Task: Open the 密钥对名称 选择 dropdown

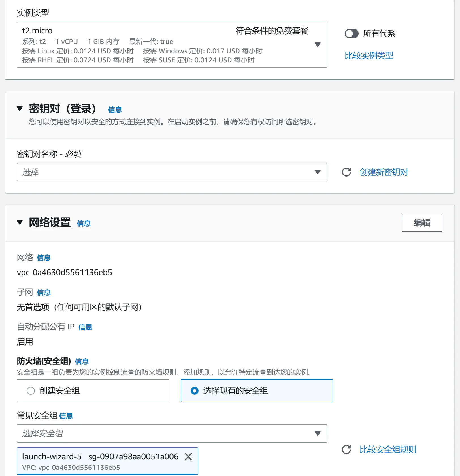Action: coord(172,172)
